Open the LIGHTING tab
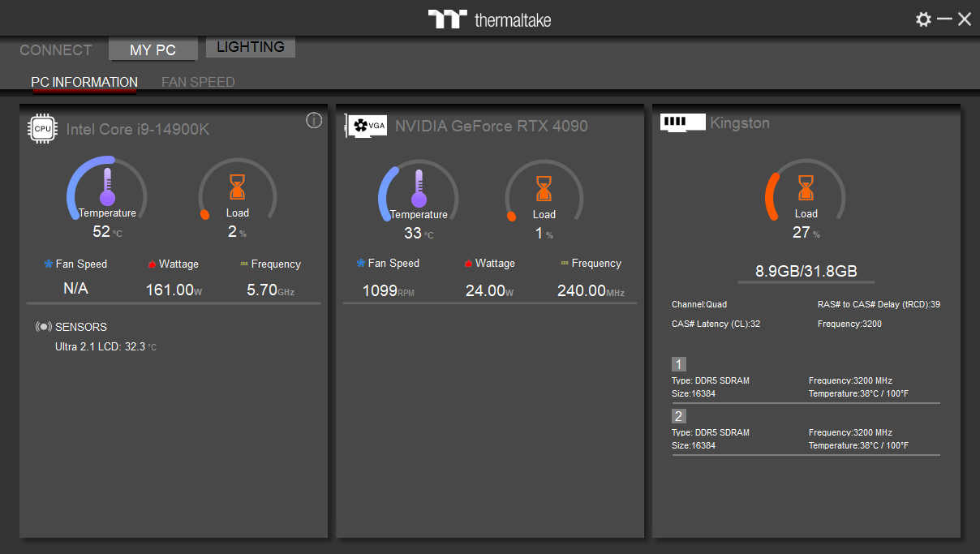The width and height of the screenshot is (980, 554). (x=251, y=47)
